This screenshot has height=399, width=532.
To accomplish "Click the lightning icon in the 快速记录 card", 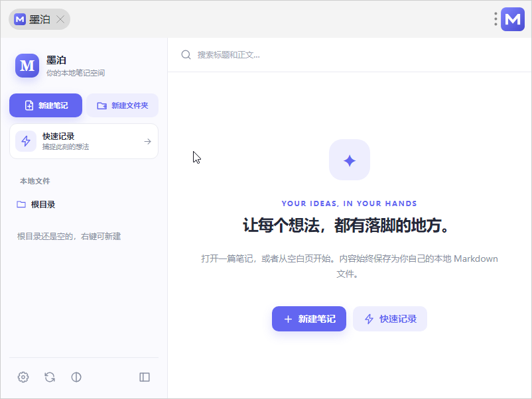I will (x=26, y=141).
